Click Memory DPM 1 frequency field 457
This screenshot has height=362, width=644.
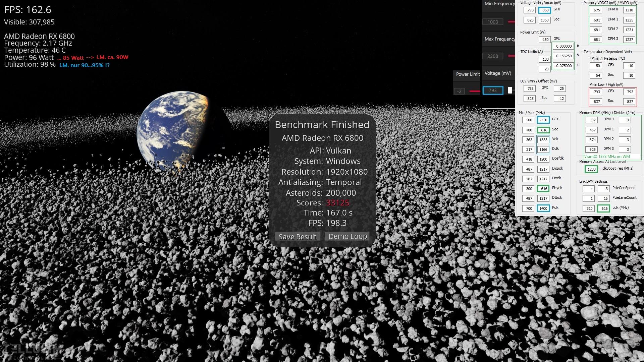click(x=592, y=130)
